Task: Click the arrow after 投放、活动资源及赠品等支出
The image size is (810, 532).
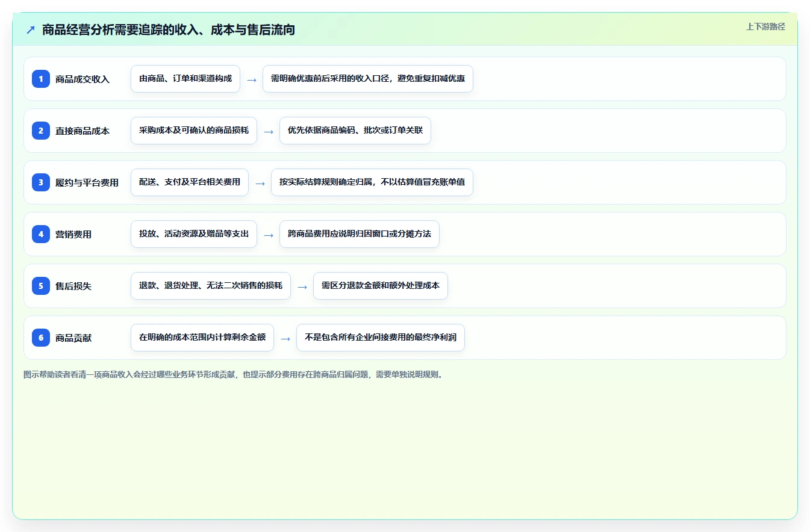Action: coord(269,235)
